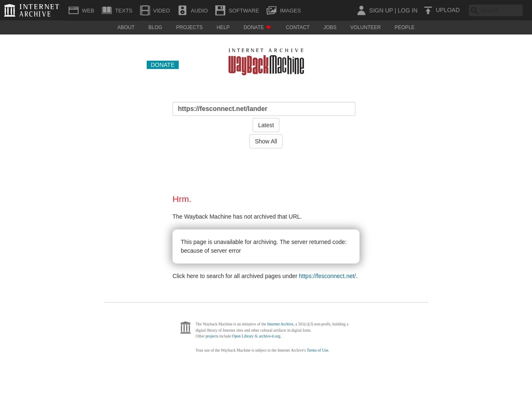Image resolution: width=532 pixels, height=399 pixels.
Task: Click the Wayback URL input field
Action: click(x=264, y=109)
